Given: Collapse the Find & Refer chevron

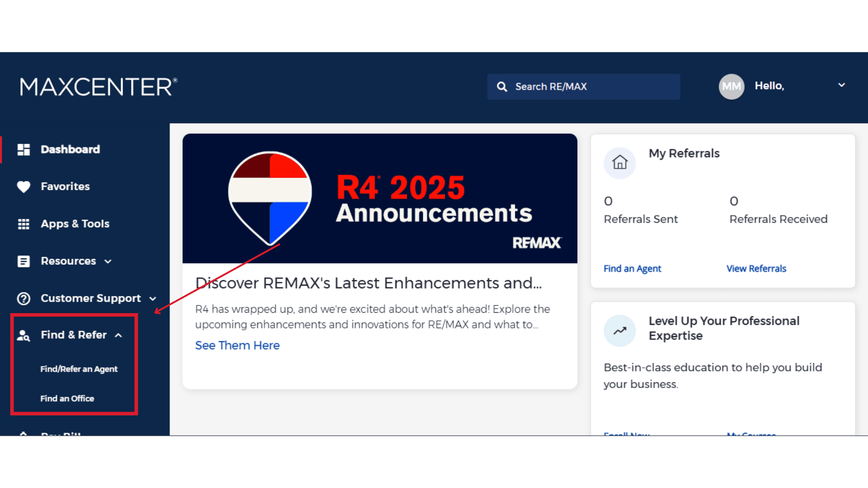Looking at the screenshot, I should pos(118,335).
